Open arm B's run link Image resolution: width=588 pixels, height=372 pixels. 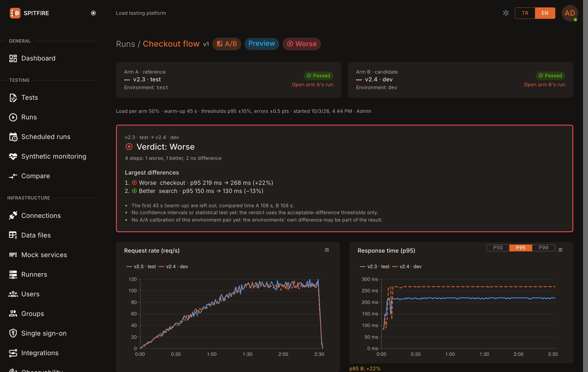pos(544,84)
